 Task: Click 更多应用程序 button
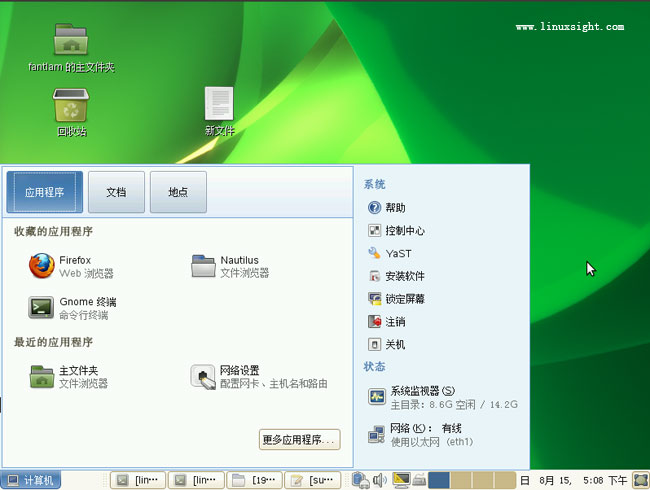300,439
